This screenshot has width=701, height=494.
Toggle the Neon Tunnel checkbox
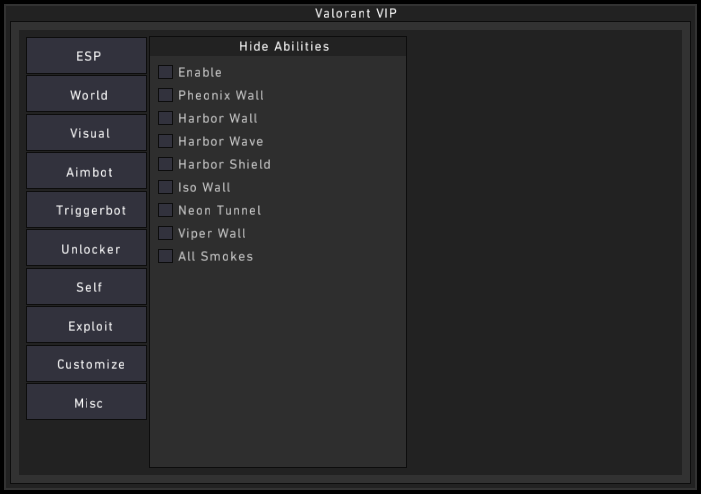pos(166,210)
